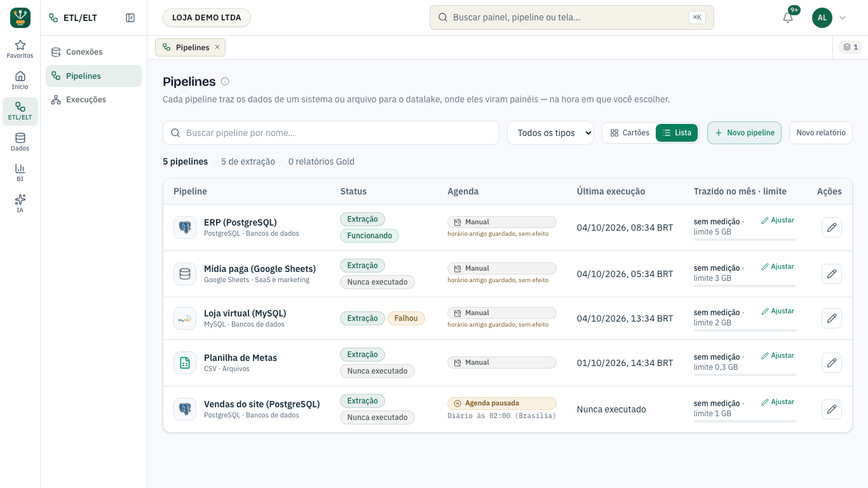The image size is (868, 488).
Task: Click the Funcionando status badge
Action: click(x=370, y=236)
